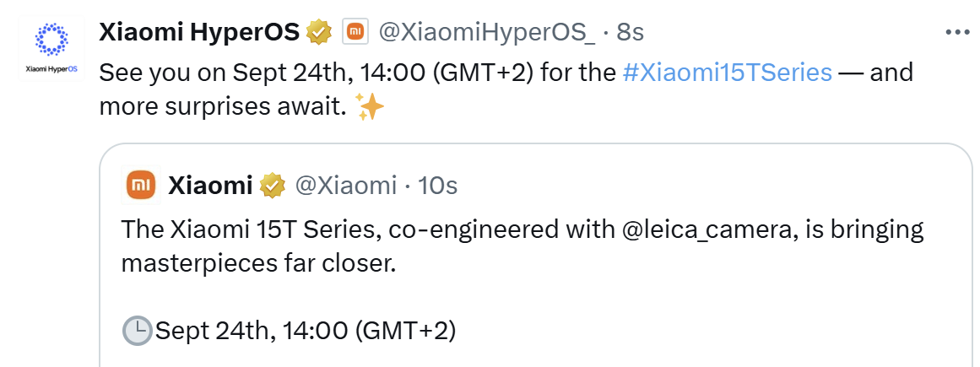This screenshot has width=980, height=367.
Task: Click the orange Xiaomi avatar in quoted post
Action: (x=140, y=186)
